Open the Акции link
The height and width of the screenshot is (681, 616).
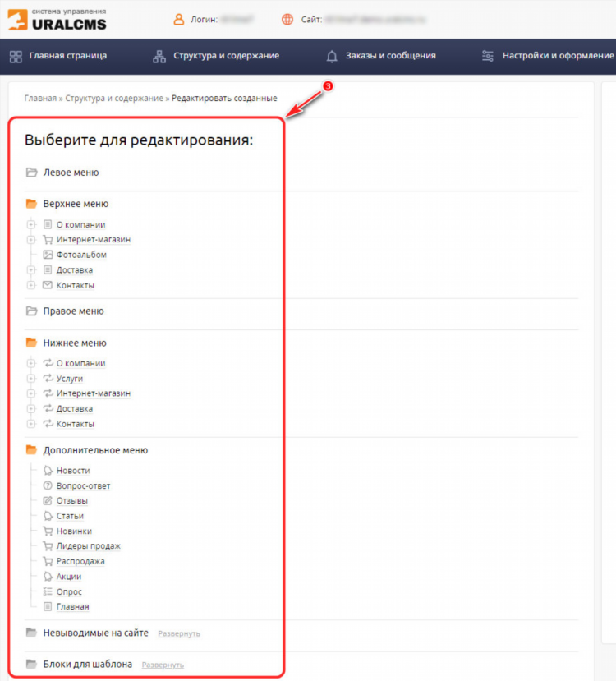pyautogui.click(x=69, y=577)
